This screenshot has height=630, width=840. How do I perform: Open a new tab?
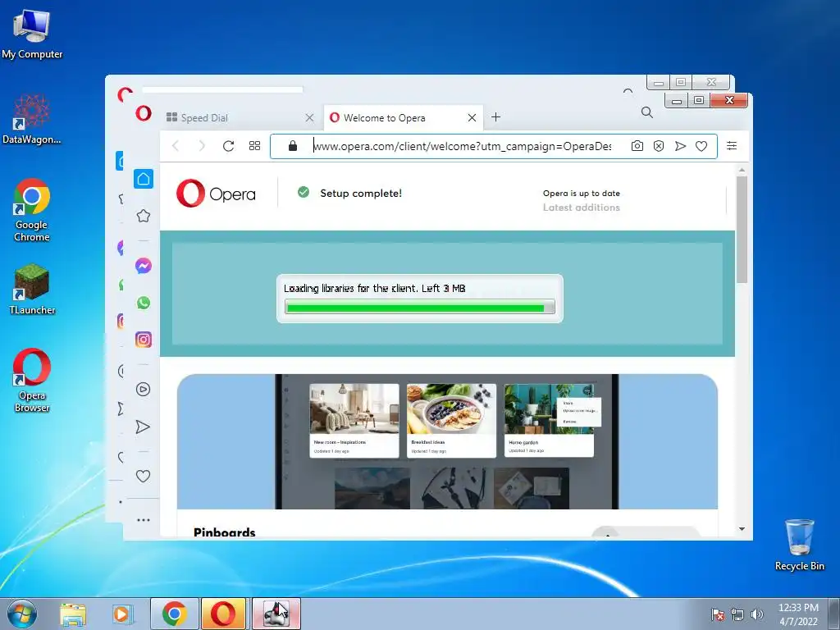[x=496, y=116]
